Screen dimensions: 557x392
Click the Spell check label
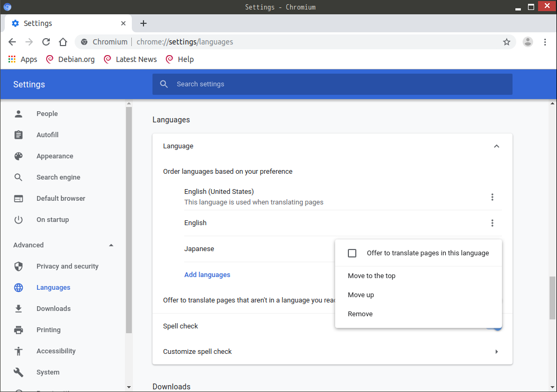181,326
